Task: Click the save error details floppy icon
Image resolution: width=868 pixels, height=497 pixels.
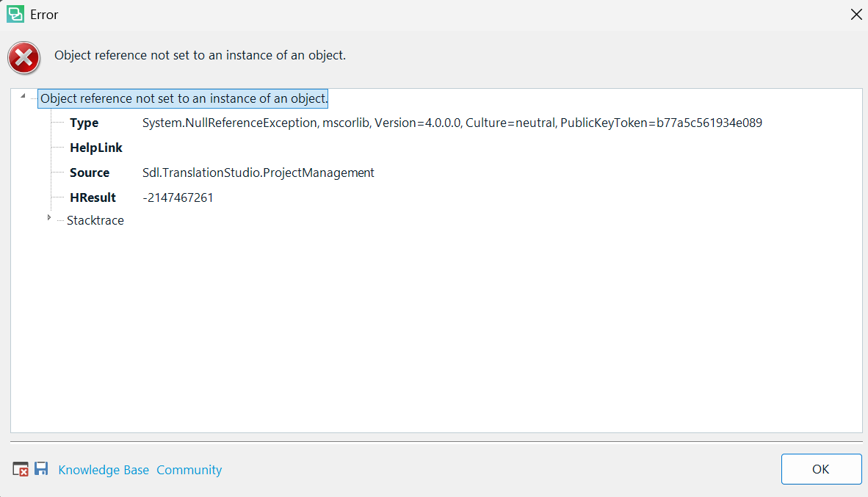Action: point(41,468)
